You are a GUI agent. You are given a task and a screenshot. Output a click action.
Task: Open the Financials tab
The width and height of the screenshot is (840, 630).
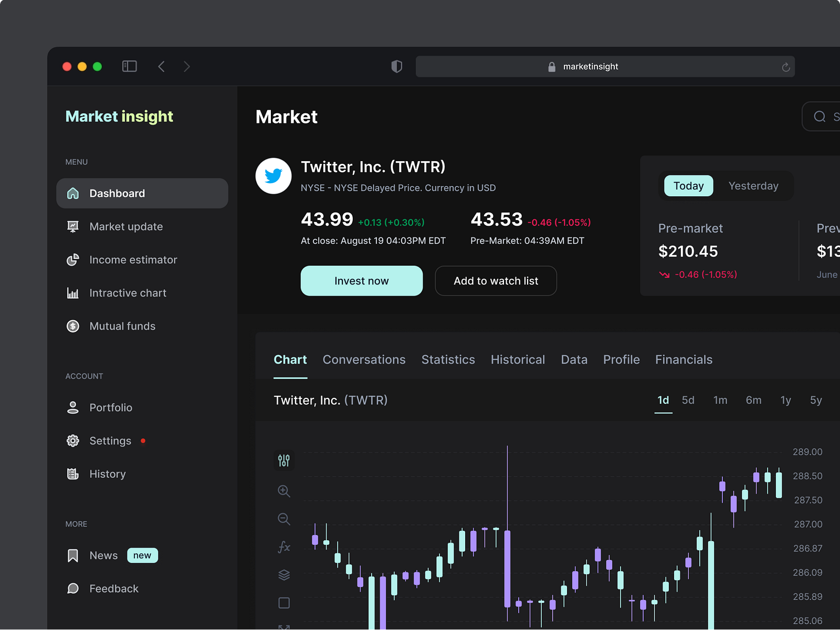pos(684,360)
